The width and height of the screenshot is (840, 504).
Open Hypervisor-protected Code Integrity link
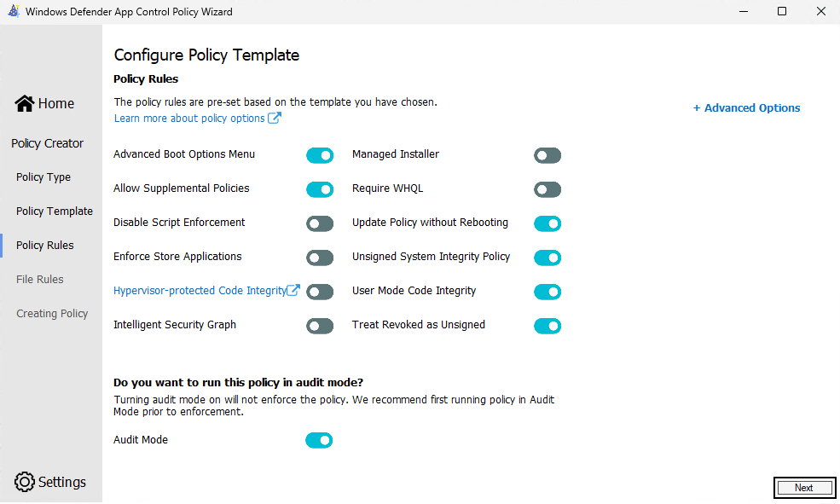tap(199, 291)
